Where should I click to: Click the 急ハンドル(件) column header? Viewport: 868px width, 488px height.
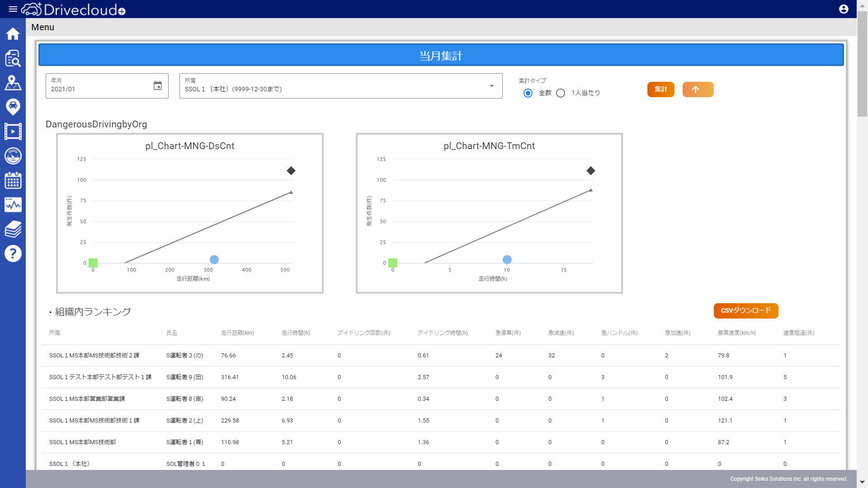click(619, 333)
